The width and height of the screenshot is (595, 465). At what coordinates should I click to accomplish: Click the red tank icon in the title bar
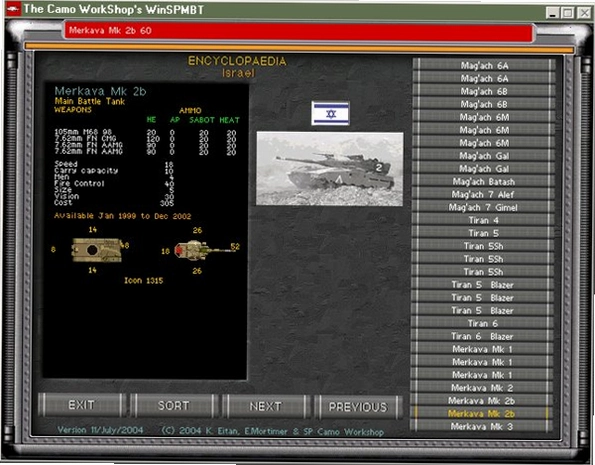(x=13, y=9)
